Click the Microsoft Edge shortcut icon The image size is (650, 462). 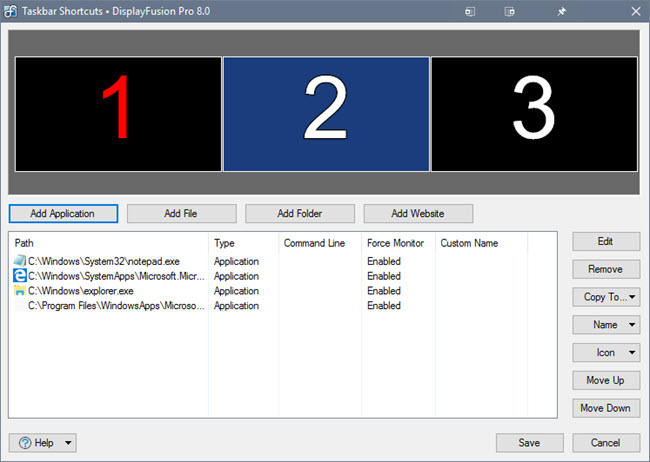pyautogui.click(x=19, y=275)
